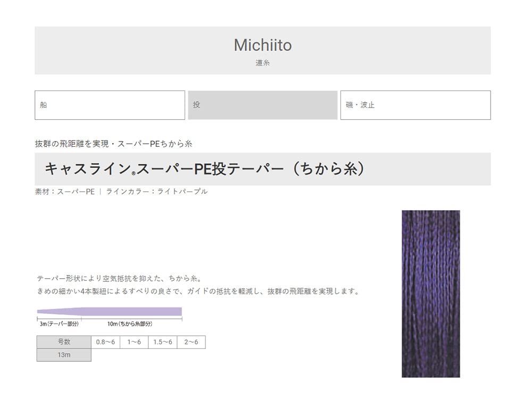Click the 道糸 subtitle under Michiito

click(x=263, y=63)
